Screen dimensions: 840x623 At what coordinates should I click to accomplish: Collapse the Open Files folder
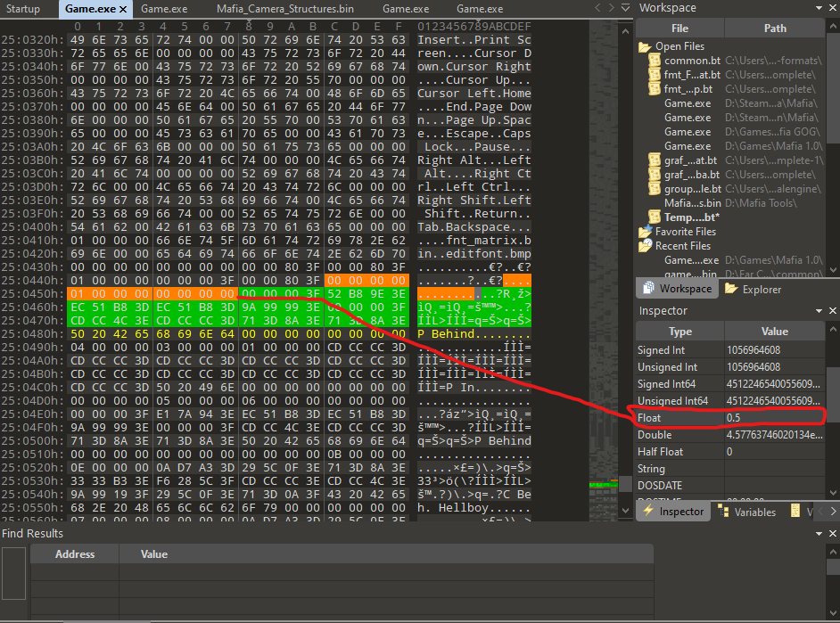pyautogui.click(x=644, y=47)
